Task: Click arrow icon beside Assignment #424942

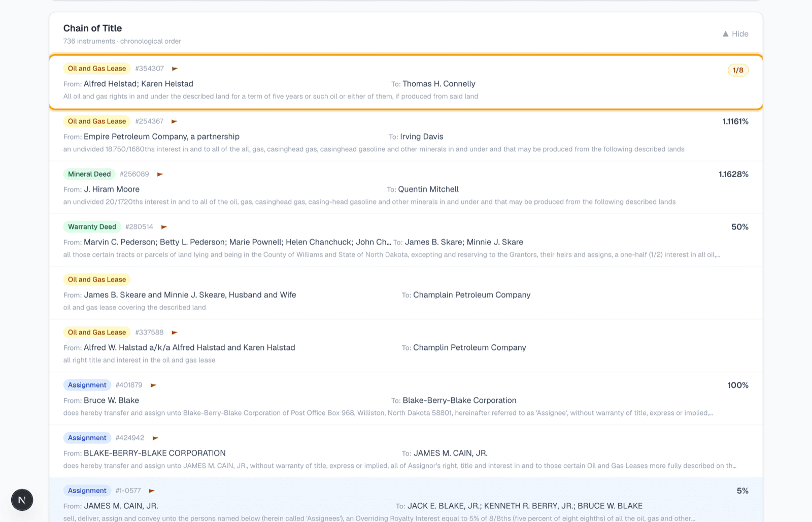Action: point(155,438)
